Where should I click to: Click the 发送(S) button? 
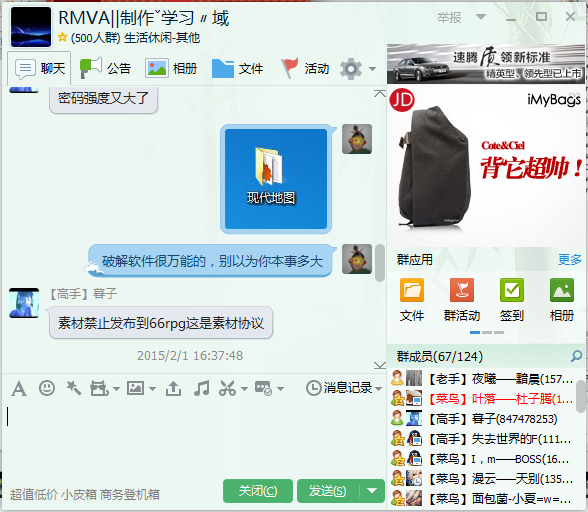(328, 491)
